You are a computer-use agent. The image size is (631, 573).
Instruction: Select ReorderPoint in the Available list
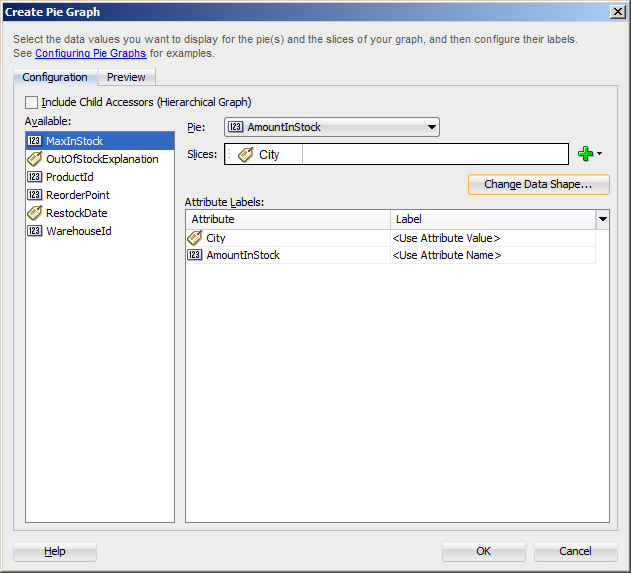click(100, 195)
